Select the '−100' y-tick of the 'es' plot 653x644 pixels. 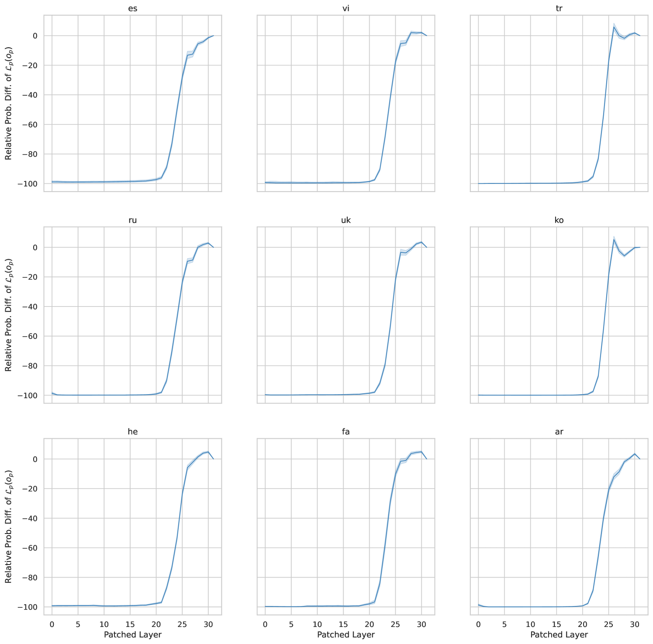28,184
